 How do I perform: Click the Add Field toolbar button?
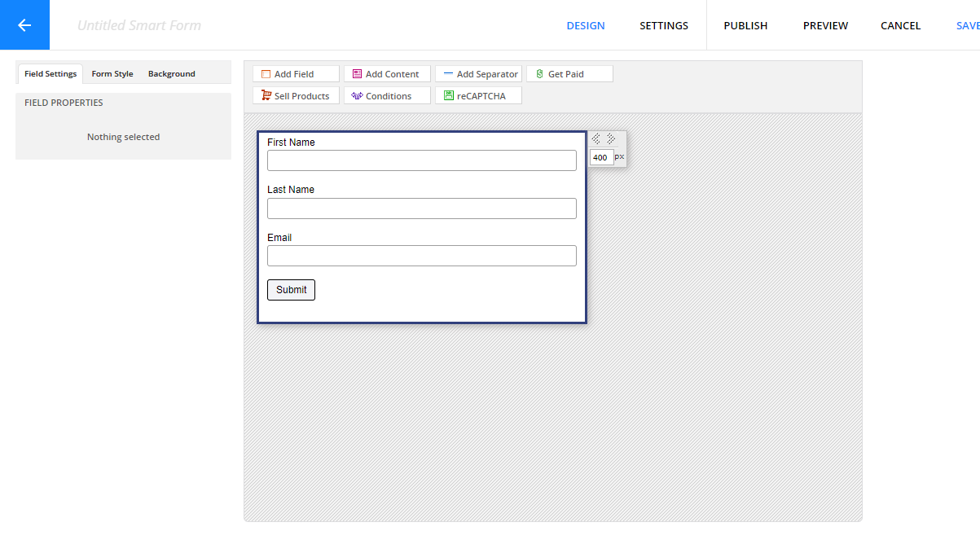click(296, 74)
